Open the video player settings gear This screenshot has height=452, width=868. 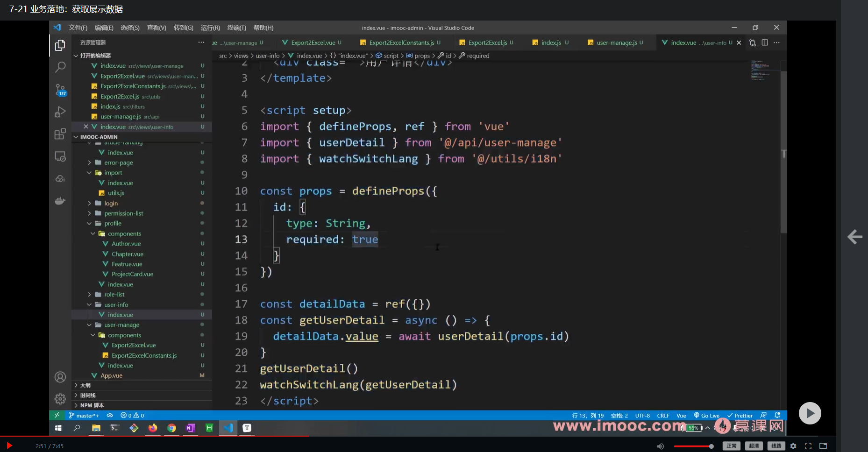point(793,446)
